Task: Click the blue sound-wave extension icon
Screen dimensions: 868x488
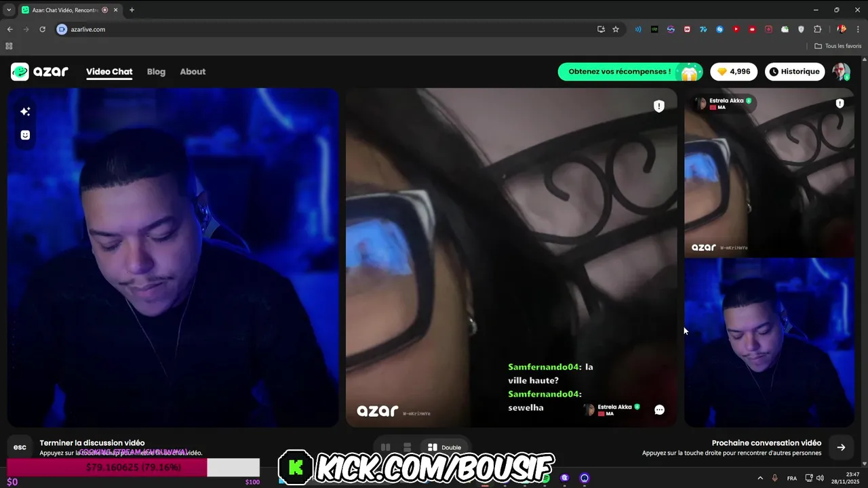Action: click(x=638, y=29)
